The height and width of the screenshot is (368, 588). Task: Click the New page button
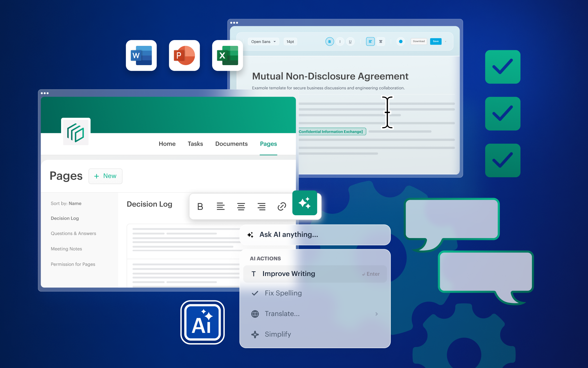pos(106,176)
